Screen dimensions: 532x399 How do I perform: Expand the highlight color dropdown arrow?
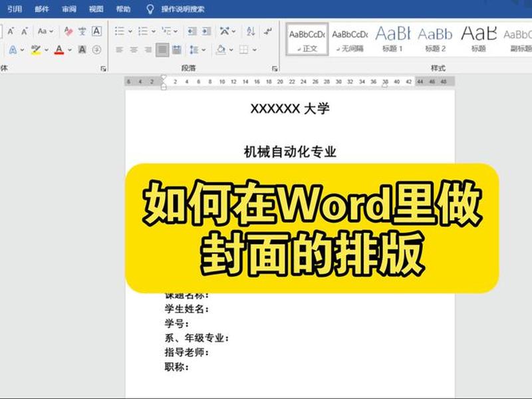pos(46,51)
